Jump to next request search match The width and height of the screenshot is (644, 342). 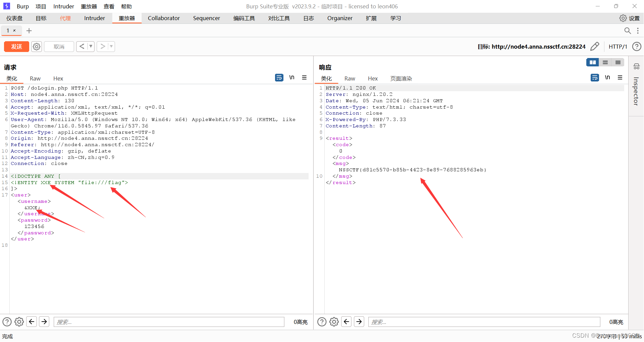click(x=44, y=322)
